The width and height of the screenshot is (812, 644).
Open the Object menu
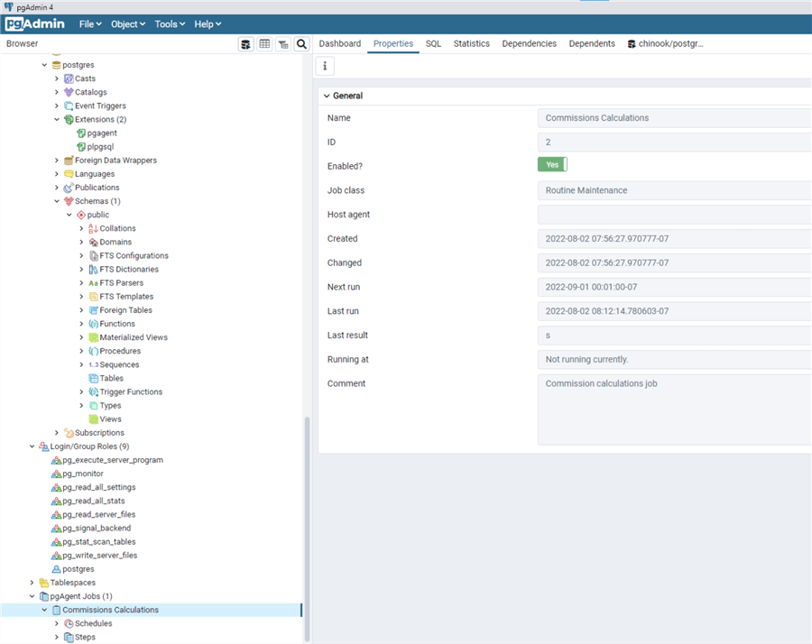[x=128, y=24]
